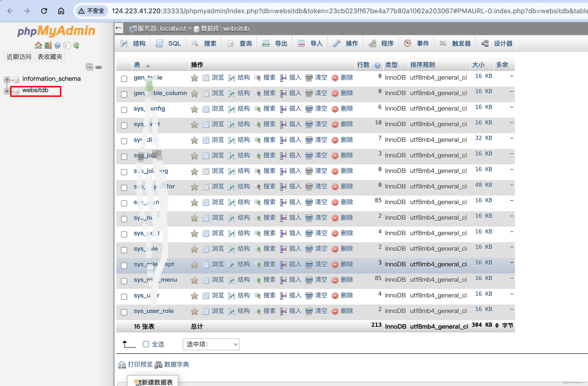Click the not-secure warning badge
588x386 pixels.
pyautogui.click(x=91, y=11)
